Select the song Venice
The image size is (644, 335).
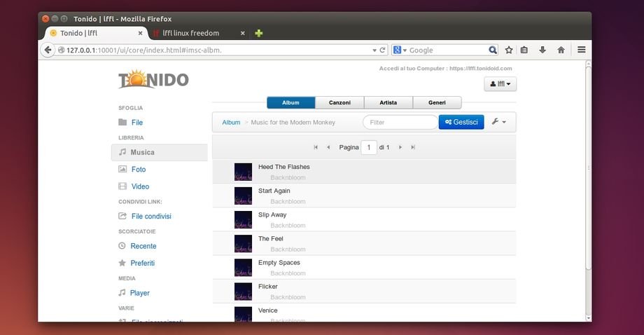[268, 310]
